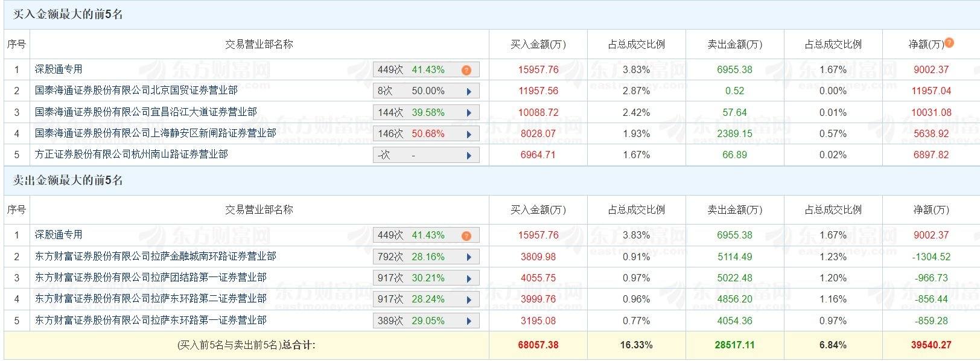Expand the arrow on 方正证券杭州南山路 row
Viewport: 980px width, 361px height.
click(x=469, y=155)
